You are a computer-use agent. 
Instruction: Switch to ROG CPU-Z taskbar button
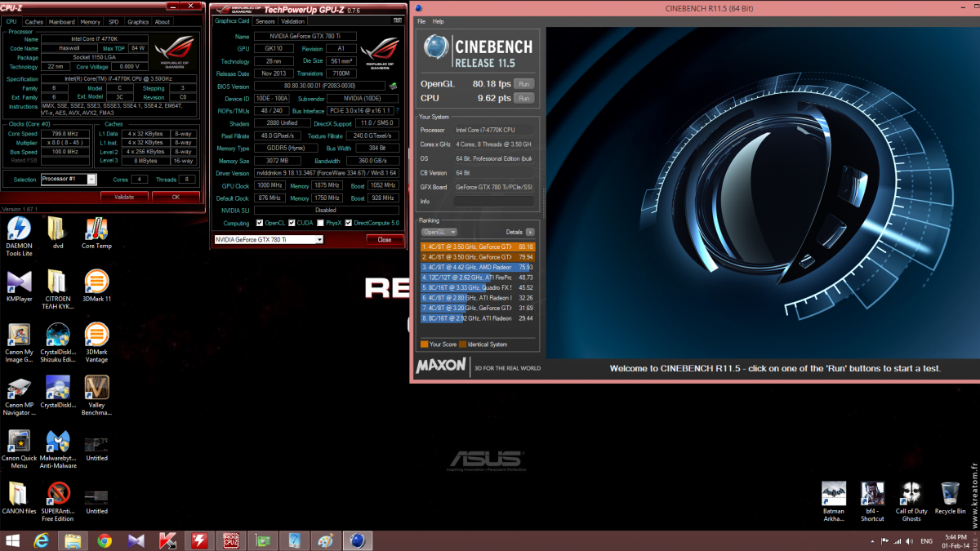[x=230, y=540]
